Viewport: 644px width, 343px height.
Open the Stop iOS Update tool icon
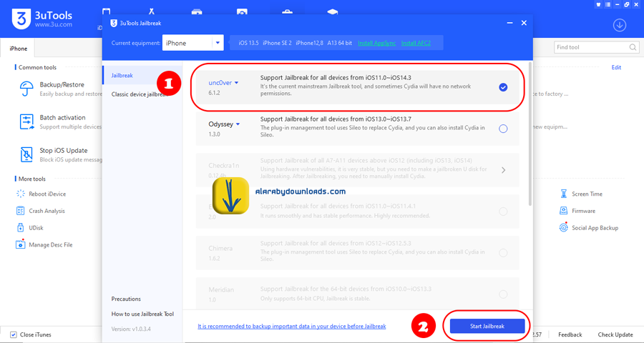click(26, 154)
